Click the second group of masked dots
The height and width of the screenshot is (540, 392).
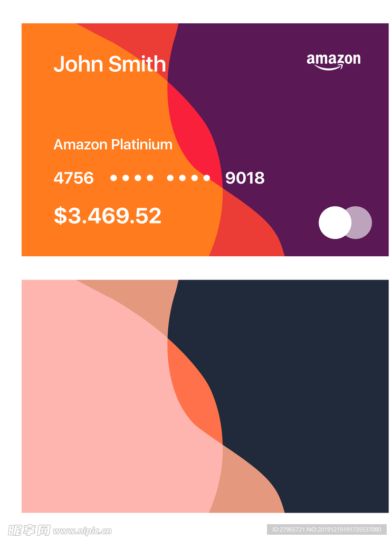188,178
